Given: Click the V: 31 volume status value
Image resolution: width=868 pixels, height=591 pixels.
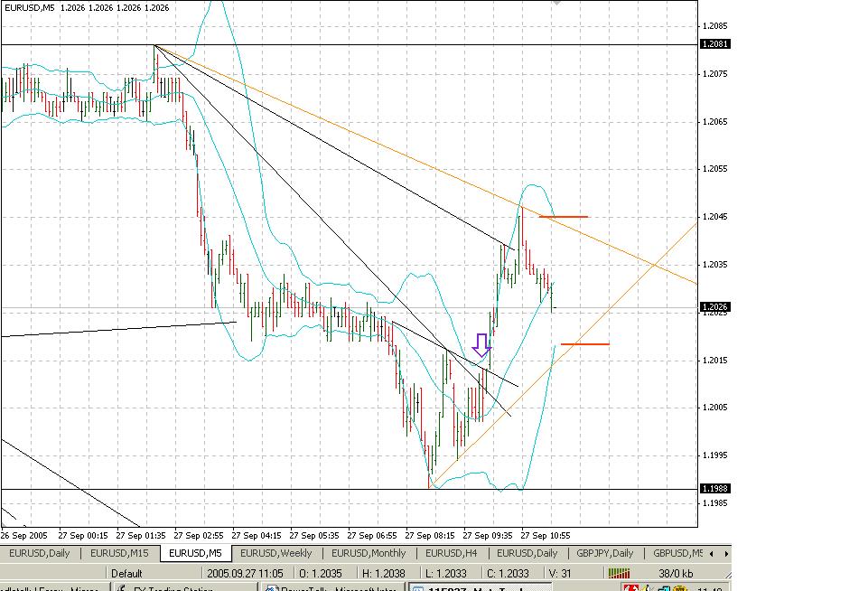Looking at the screenshot, I should tap(559, 573).
